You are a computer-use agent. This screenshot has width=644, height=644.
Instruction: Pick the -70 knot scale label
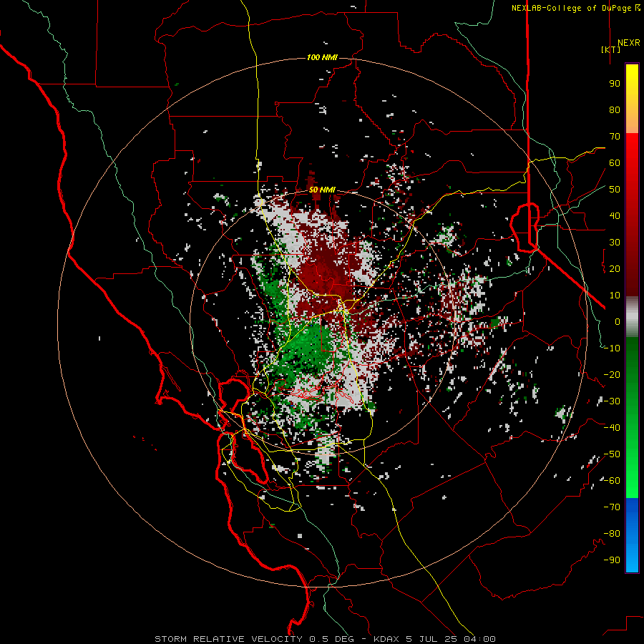tap(612, 507)
